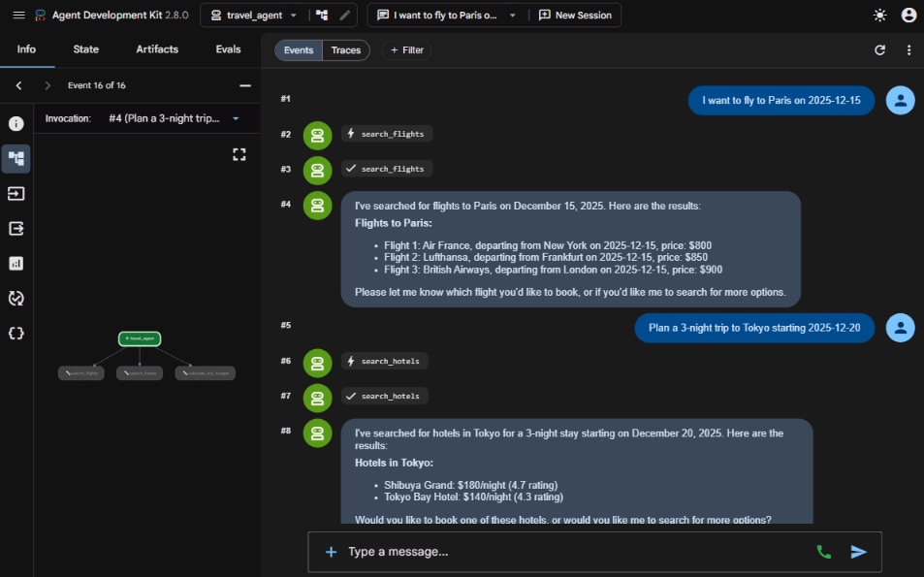The height and width of the screenshot is (577, 924).
Task: Open the circular check sync sidebar icon
Action: click(16, 299)
